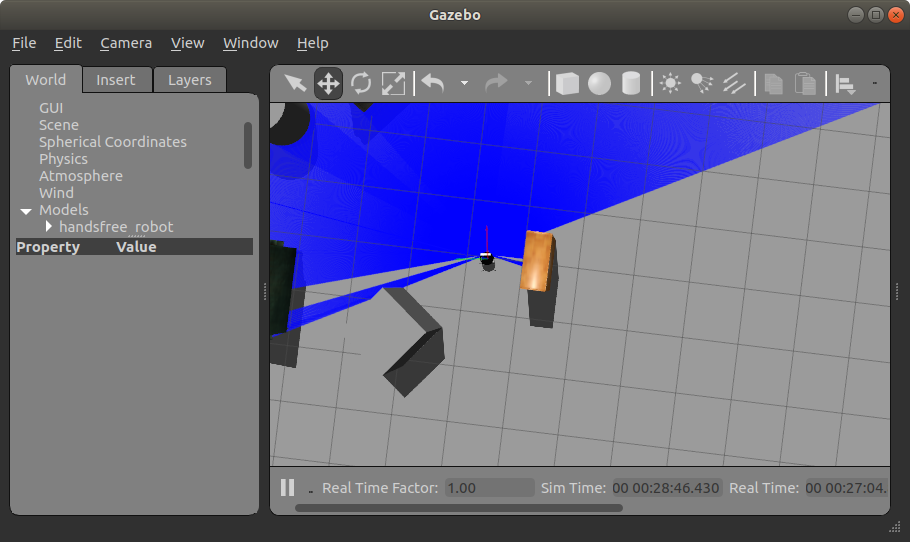
Task: Click the right panel splitter handle
Action: click(x=897, y=291)
